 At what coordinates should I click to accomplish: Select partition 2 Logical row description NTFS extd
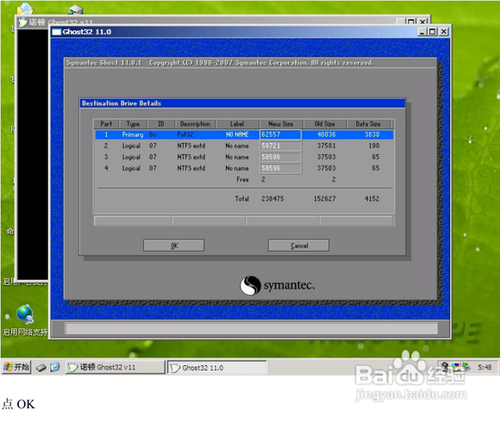[x=191, y=146]
